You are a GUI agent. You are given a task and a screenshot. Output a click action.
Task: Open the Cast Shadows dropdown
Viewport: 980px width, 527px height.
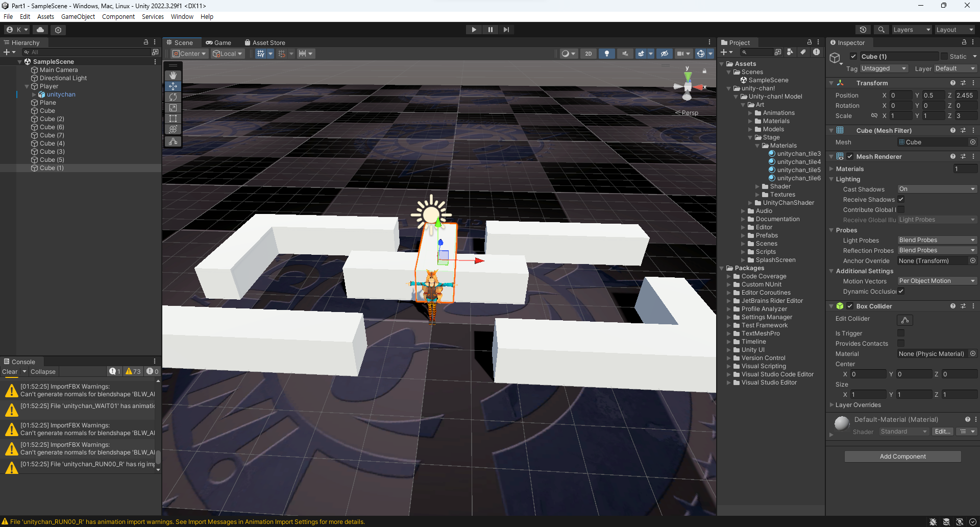(937, 189)
